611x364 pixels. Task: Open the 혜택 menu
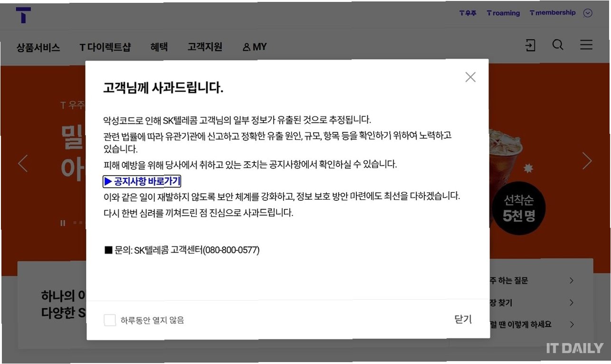point(159,47)
